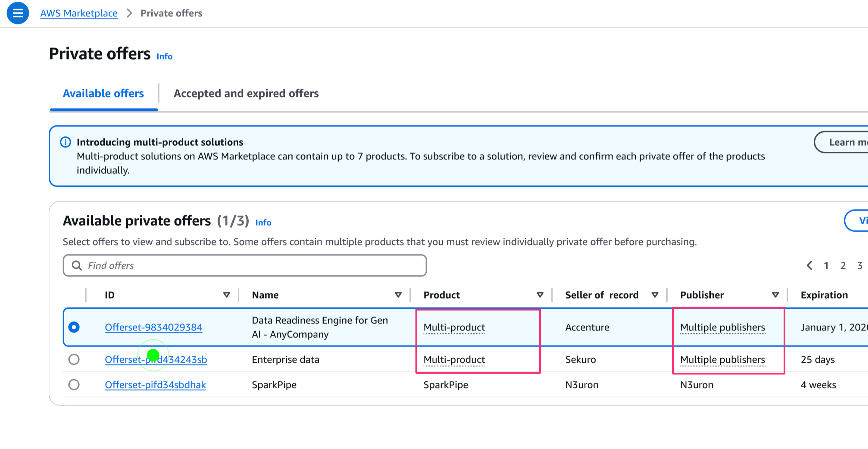Go to page 2 of offers
This screenshot has height=449, width=868.
tap(843, 265)
